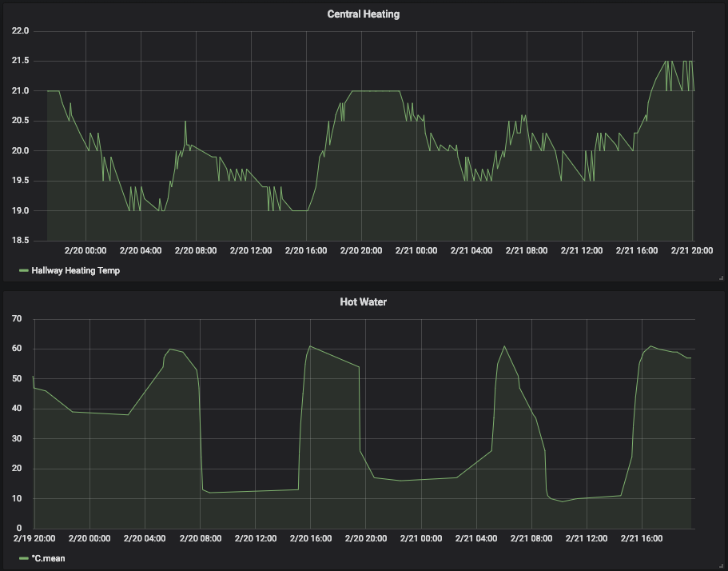Click the 21.5 axis label
The width and height of the screenshot is (728, 571).
click(x=20, y=61)
